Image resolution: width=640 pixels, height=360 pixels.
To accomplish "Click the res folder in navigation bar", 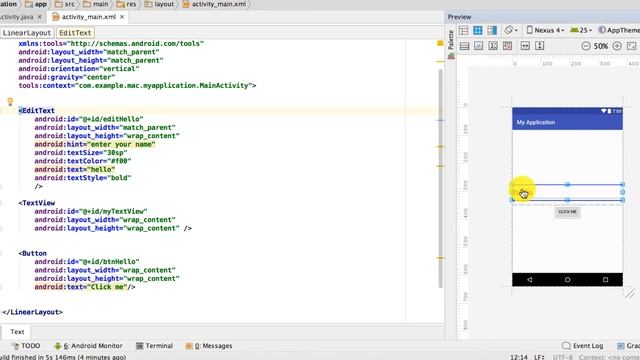I will [x=127, y=4].
